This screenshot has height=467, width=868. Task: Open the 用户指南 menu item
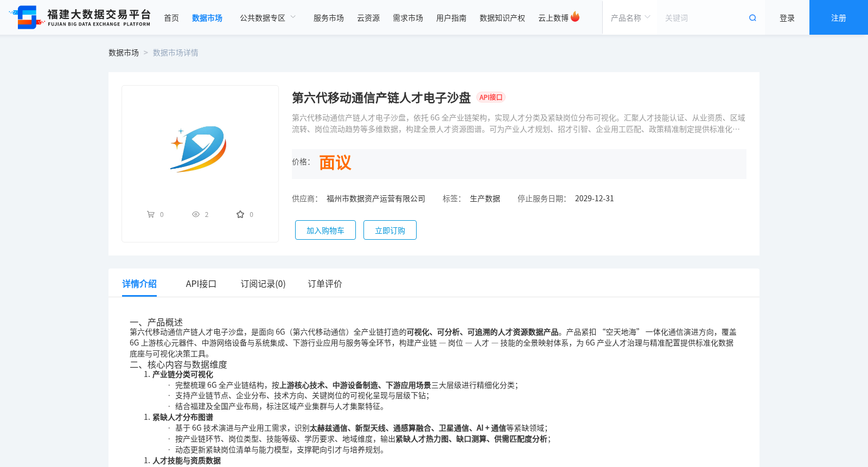(x=451, y=18)
